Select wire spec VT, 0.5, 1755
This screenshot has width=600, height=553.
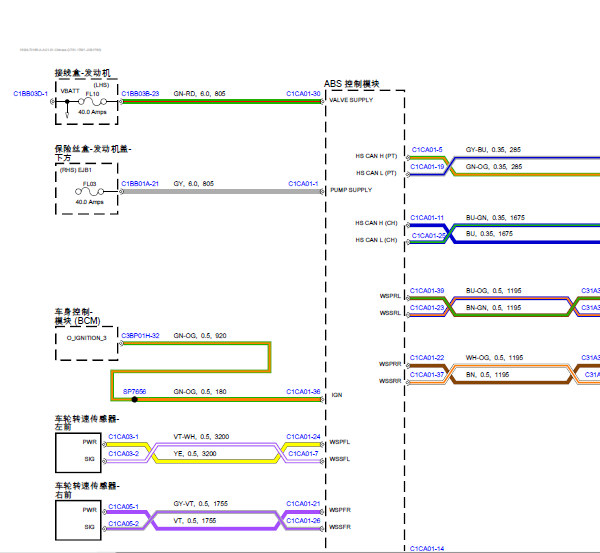[195, 520]
